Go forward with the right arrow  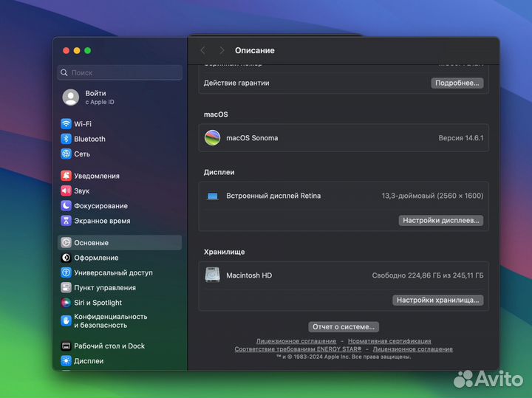[x=222, y=50]
